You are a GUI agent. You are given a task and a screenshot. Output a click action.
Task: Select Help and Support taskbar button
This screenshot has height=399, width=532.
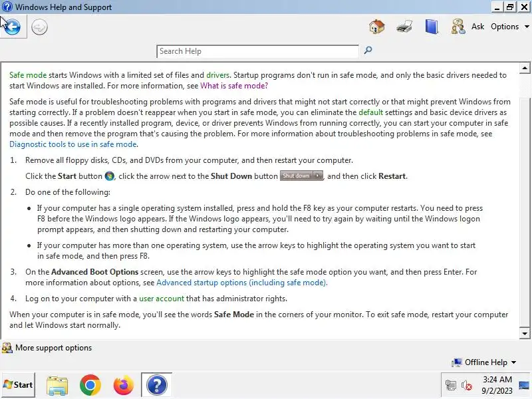click(x=156, y=385)
